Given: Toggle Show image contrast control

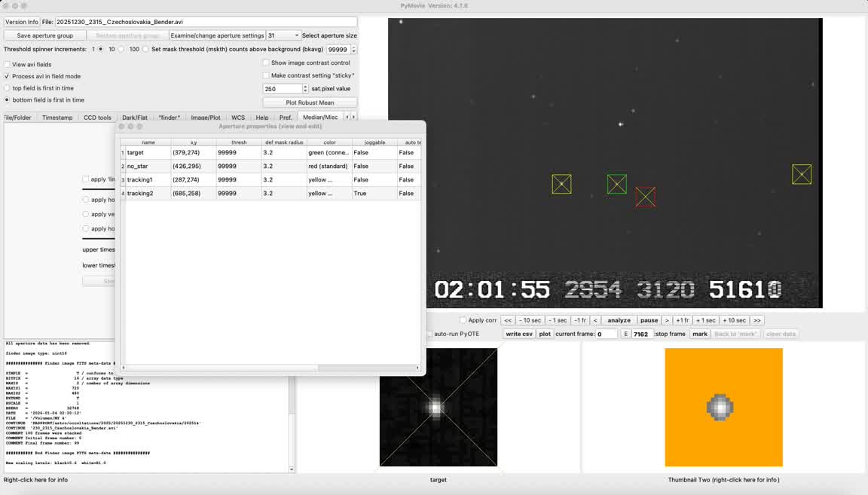Looking at the screenshot, I should point(266,63).
